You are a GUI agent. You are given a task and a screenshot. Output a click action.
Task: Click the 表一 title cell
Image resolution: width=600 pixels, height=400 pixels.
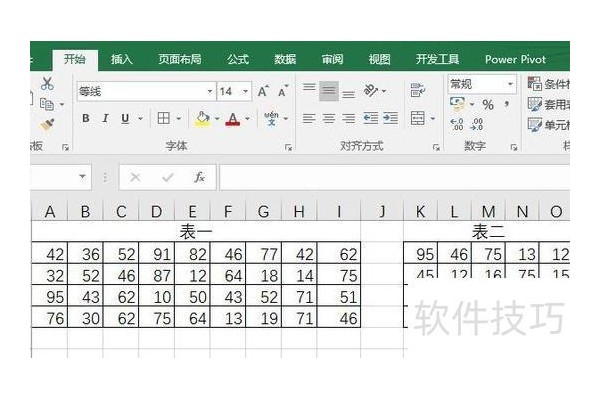point(196,231)
